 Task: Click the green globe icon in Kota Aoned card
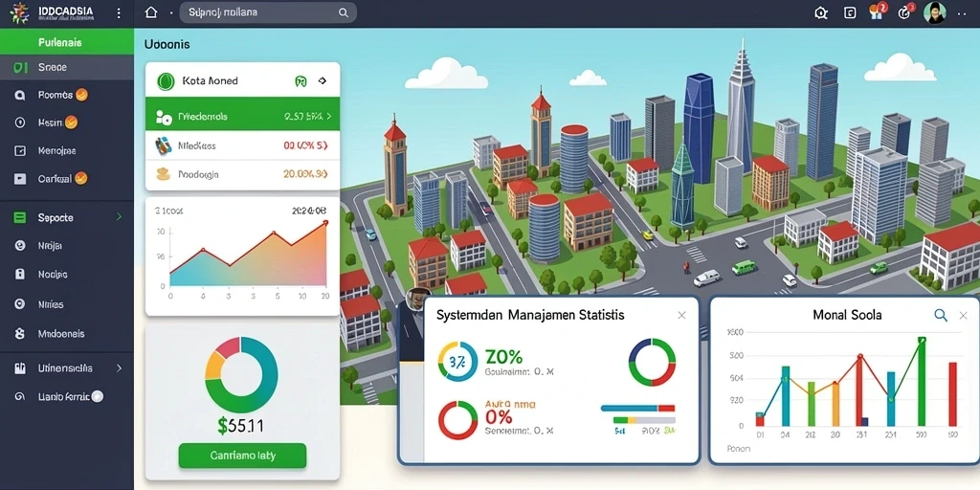coord(166,81)
